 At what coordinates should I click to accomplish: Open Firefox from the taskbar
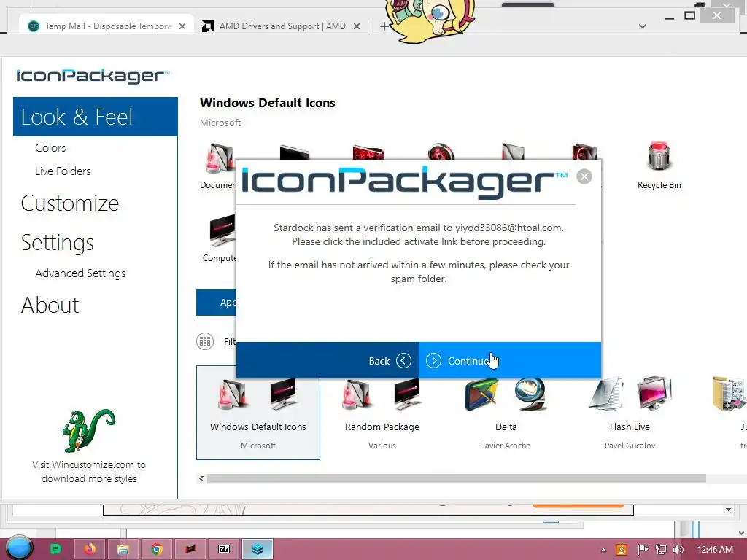(x=90, y=549)
